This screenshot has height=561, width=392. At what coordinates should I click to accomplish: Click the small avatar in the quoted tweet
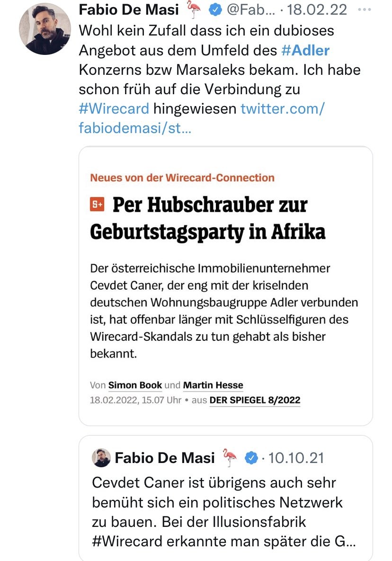(x=101, y=458)
